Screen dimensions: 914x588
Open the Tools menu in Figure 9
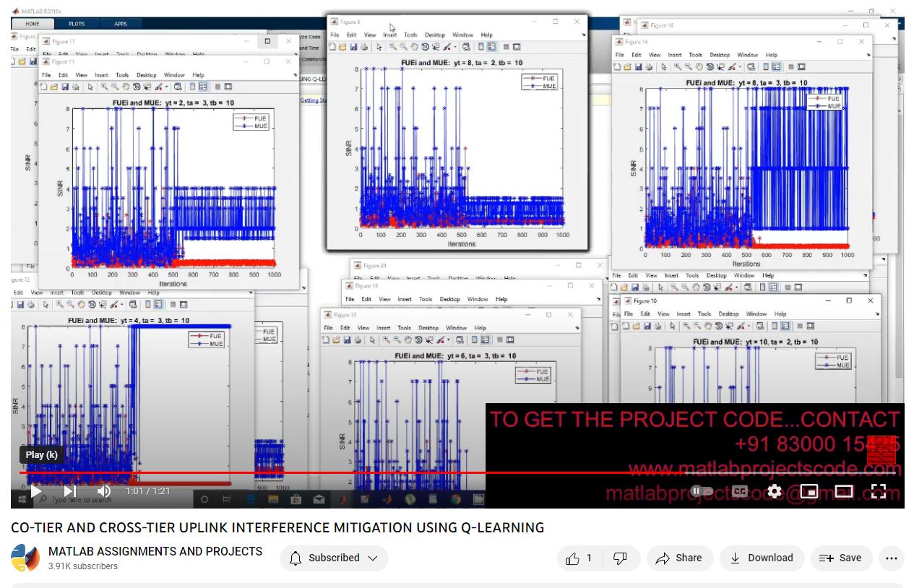tap(410, 35)
